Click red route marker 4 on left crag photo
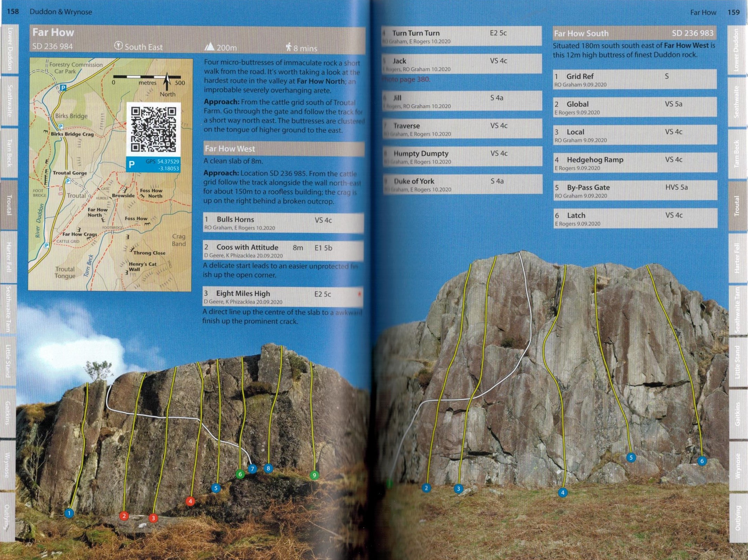This screenshot has height=560, width=748. pyautogui.click(x=190, y=501)
